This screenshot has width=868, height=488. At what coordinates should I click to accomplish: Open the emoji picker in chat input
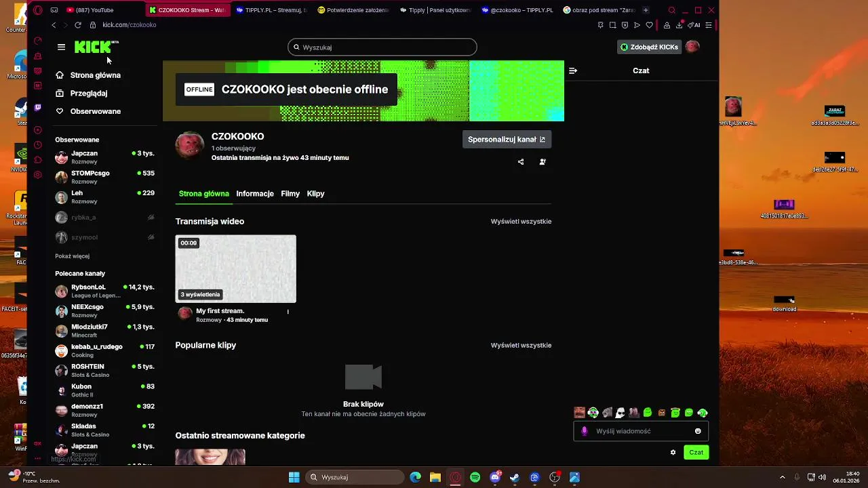click(698, 431)
